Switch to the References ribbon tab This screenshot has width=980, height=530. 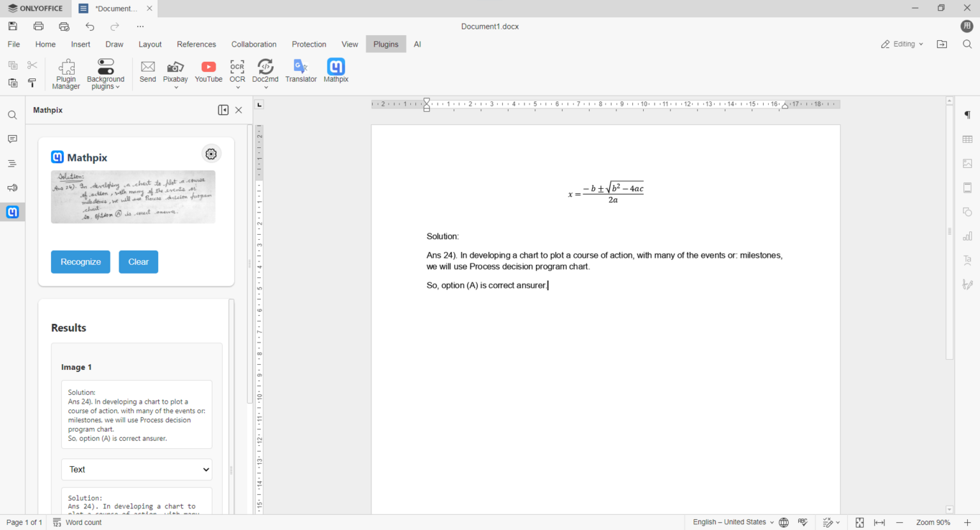pyautogui.click(x=197, y=44)
